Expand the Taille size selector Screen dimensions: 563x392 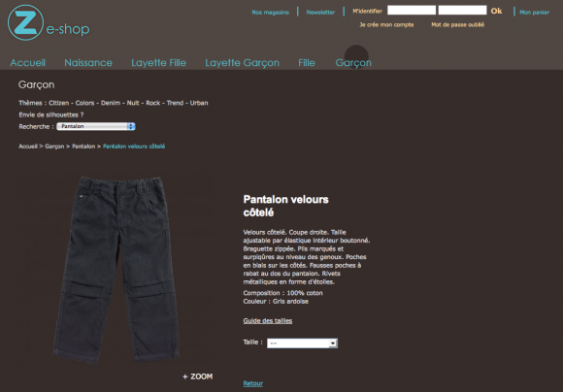tap(302, 343)
